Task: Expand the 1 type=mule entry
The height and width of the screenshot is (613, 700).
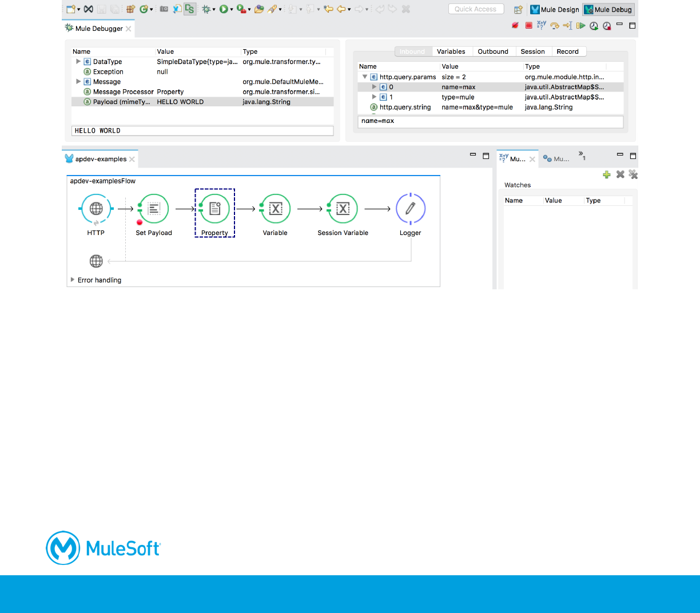Action: [374, 97]
